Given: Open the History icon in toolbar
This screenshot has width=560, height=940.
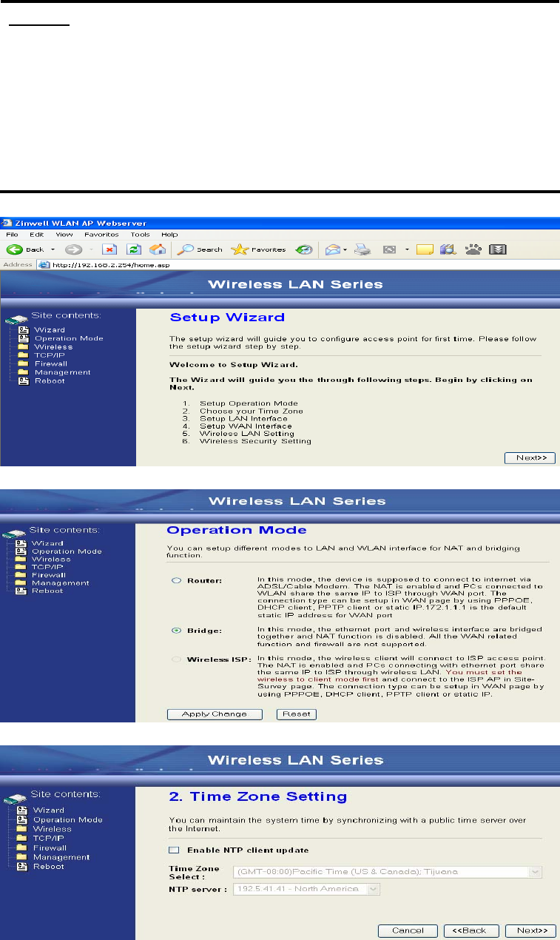Looking at the screenshot, I should coord(303,249).
